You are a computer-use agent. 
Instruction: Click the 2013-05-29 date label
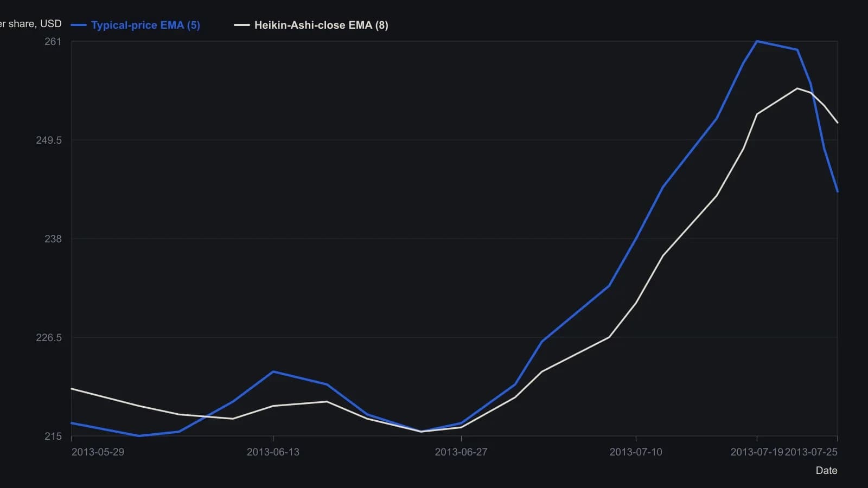tap(98, 452)
